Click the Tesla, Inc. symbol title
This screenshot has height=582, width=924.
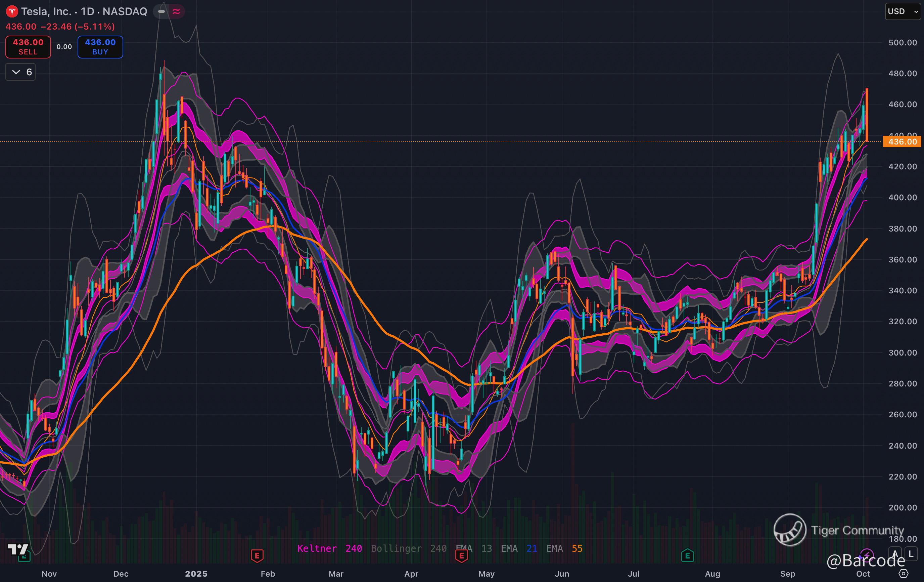pos(46,11)
